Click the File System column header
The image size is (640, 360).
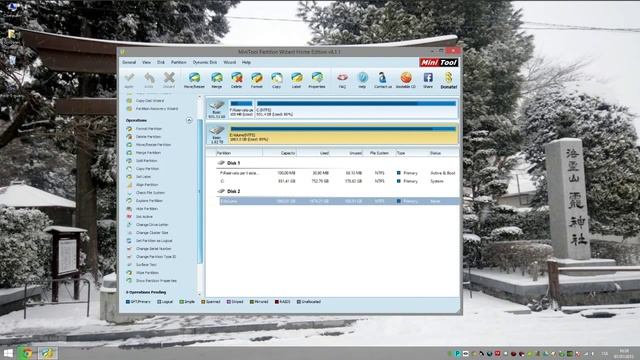click(379, 153)
